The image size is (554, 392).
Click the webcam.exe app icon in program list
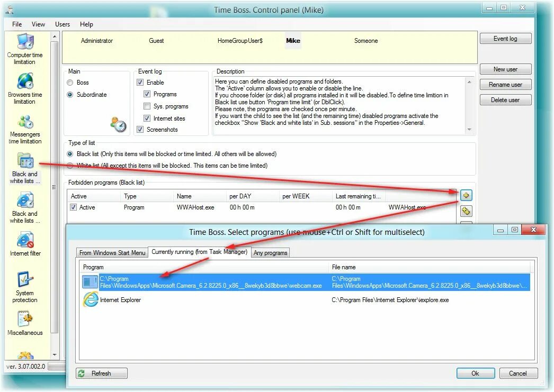pyautogui.click(x=90, y=282)
